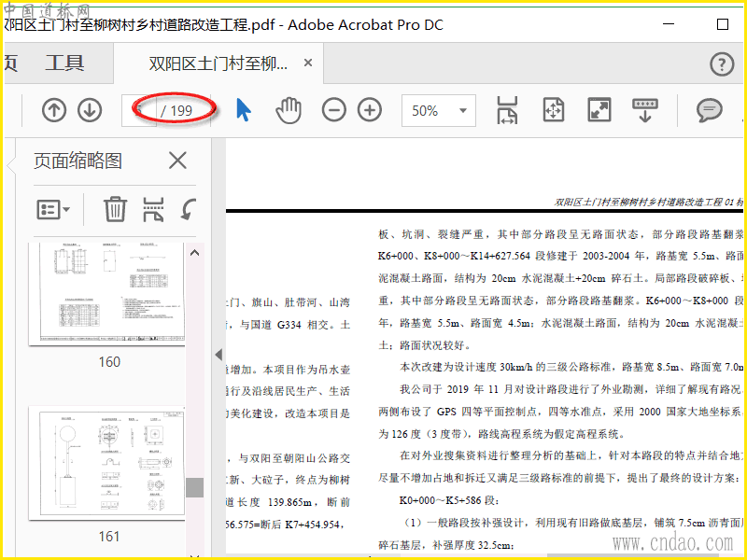
Task: Activate the hand pan tool
Action: click(289, 110)
